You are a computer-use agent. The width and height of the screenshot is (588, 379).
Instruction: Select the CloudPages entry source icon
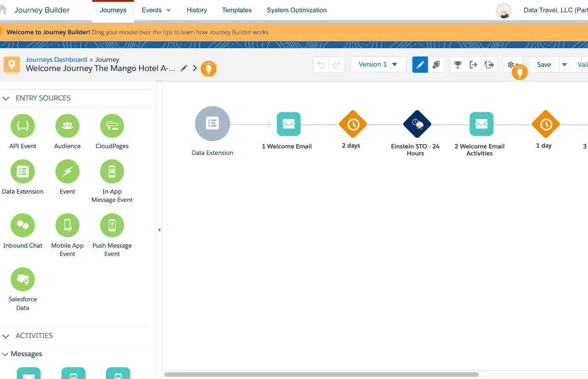112,126
